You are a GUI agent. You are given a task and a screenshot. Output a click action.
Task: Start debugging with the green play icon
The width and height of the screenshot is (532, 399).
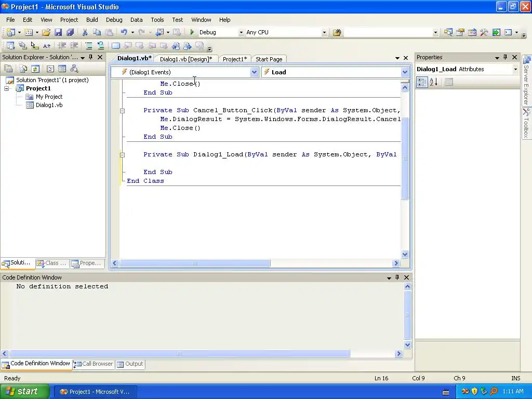coord(192,32)
